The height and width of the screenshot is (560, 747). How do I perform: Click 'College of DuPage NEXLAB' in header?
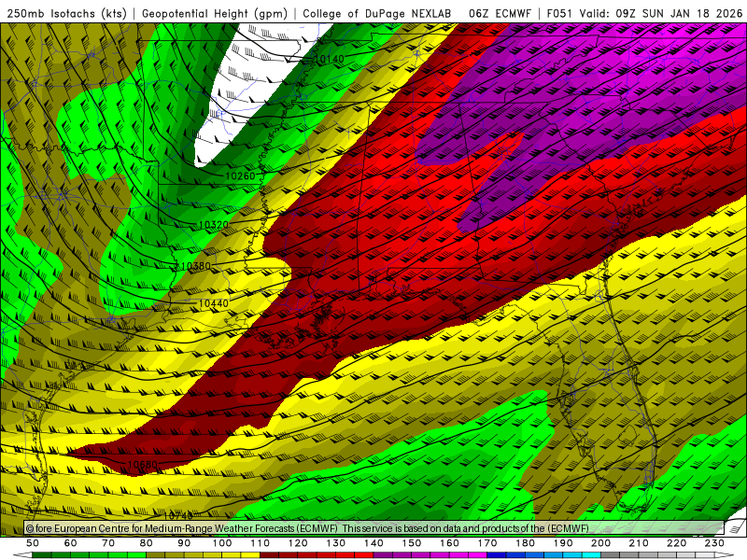coord(377,14)
